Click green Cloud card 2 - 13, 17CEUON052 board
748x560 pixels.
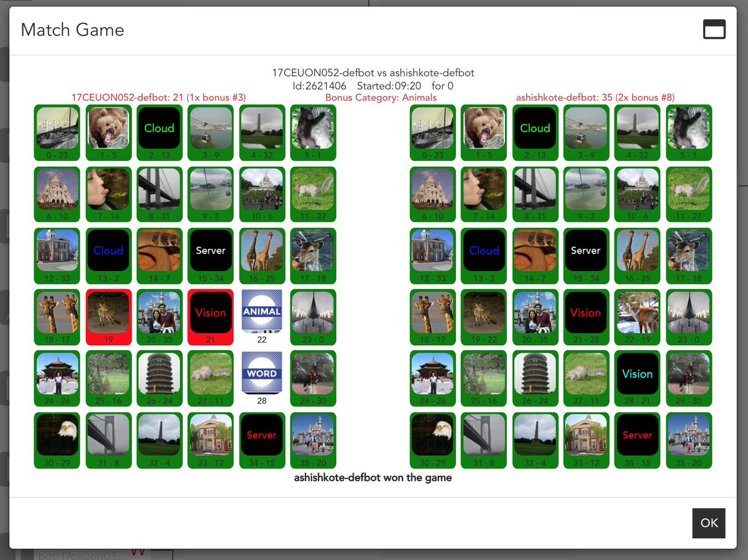click(x=160, y=132)
